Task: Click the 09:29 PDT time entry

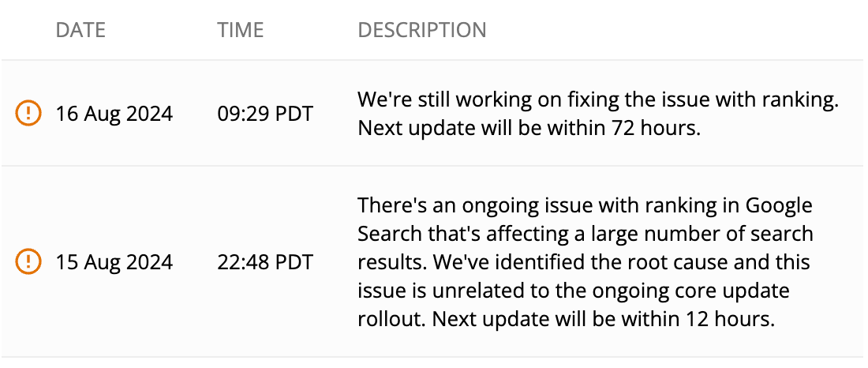Action: tap(265, 114)
